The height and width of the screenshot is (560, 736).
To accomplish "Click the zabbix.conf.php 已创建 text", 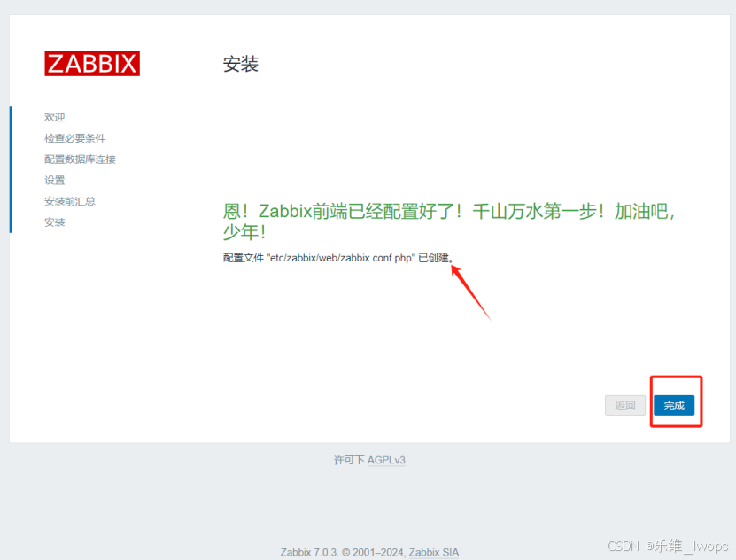I will tap(338, 258).
